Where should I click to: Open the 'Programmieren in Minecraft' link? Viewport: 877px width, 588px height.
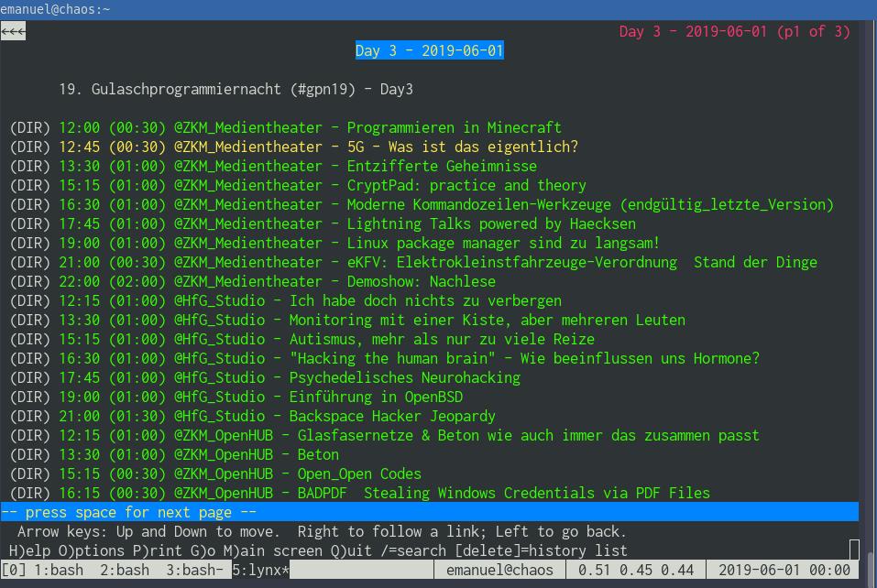tap(310, 128)
